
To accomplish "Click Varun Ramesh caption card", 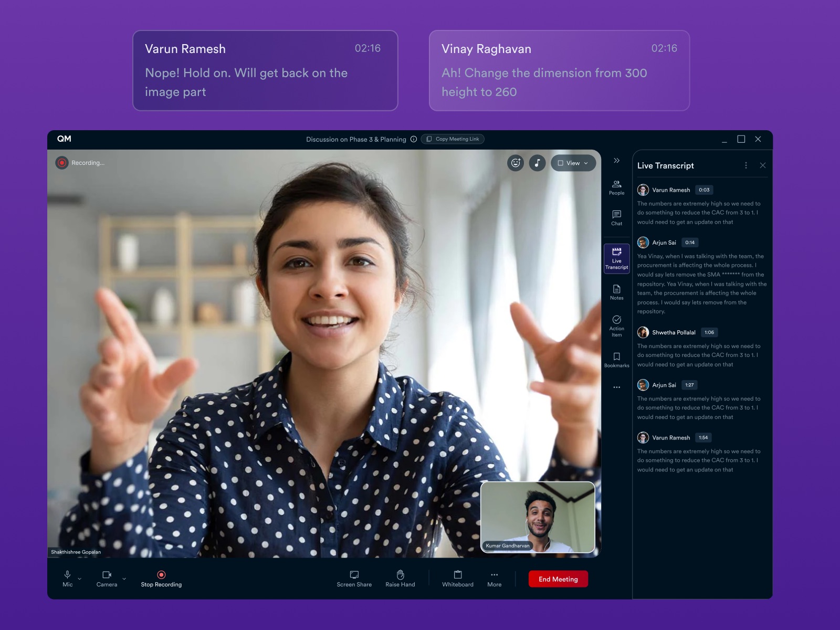I will click(265, 70).
